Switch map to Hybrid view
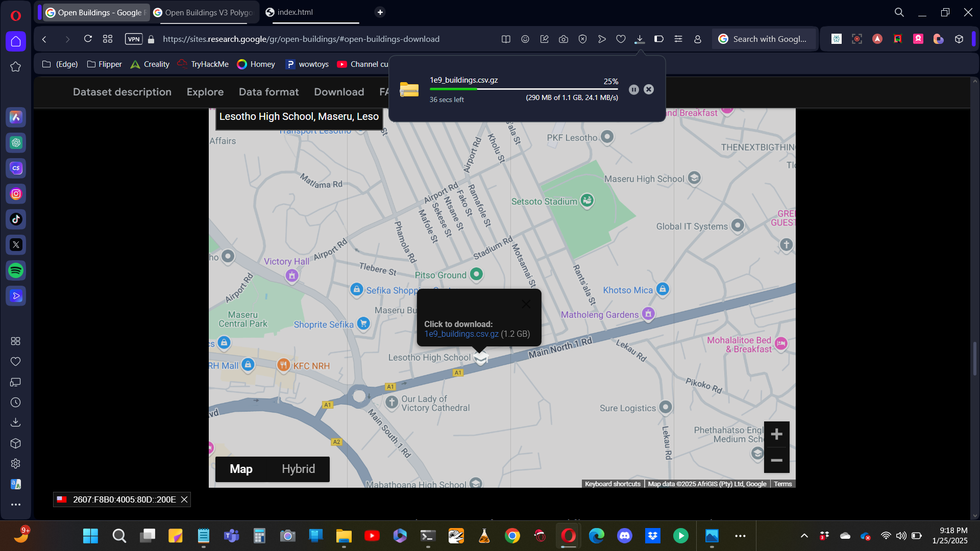980x551 pixels. click(298, 469)
